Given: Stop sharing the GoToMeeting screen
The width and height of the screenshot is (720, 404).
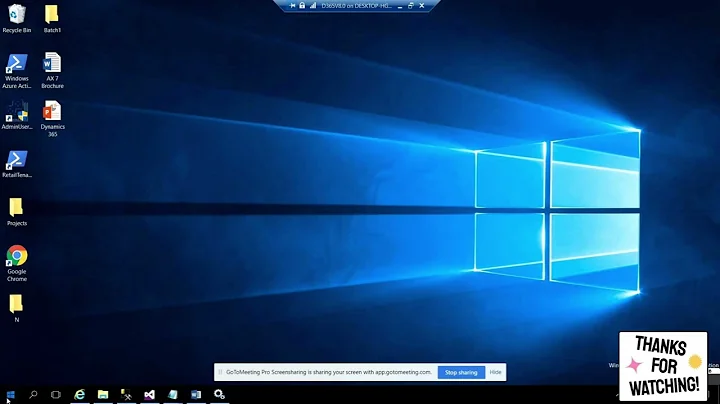Looking at the screenshot, I should pyautogui.click(x=461, y=372).
